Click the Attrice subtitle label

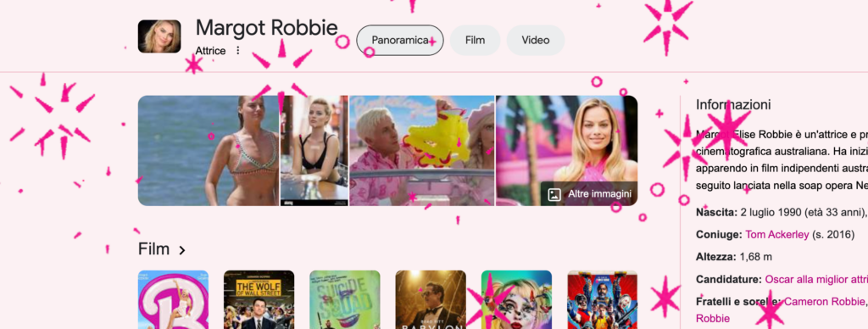(x=210, y=51)
